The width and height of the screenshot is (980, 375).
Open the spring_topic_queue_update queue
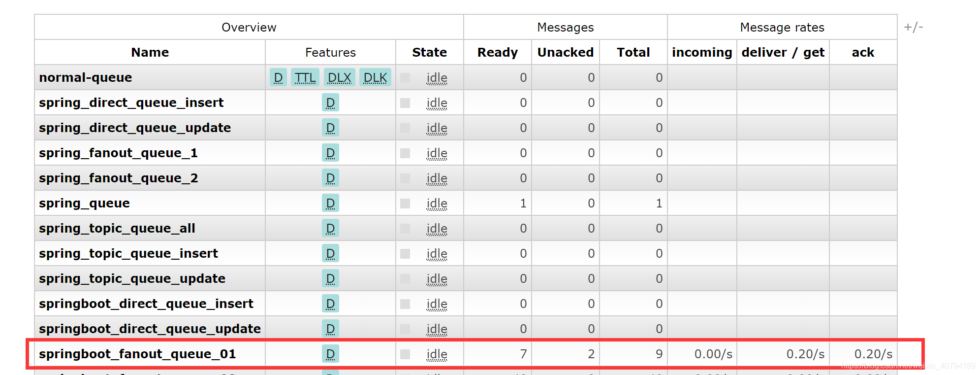[x=132, y=278]
